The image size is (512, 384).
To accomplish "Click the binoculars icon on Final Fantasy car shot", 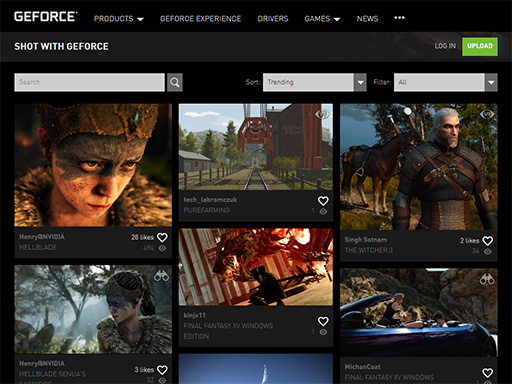I will [487, 279].
